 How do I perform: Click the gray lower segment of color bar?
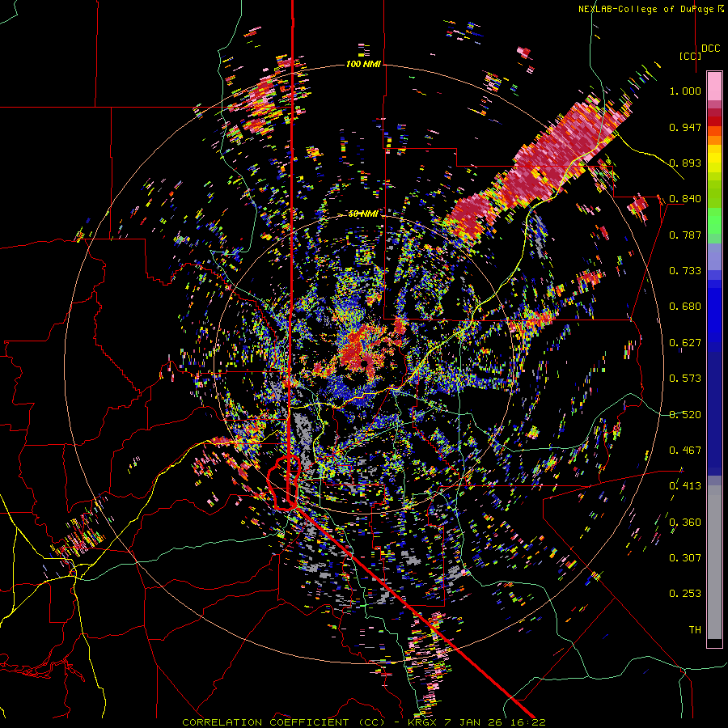click(714, 562)
